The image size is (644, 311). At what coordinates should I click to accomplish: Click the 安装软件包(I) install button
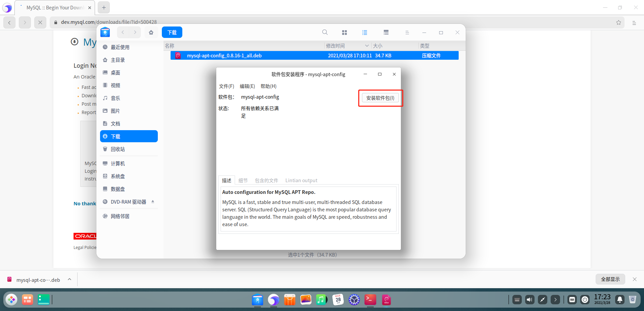pos(380,98)
